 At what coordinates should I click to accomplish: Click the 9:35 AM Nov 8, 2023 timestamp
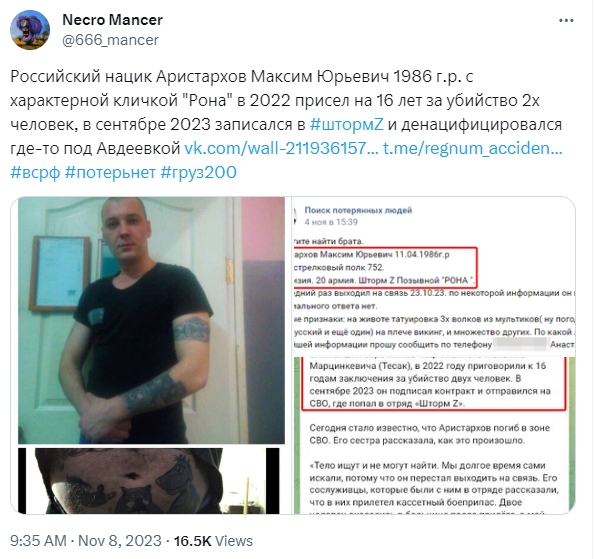[x=86, y=541]
